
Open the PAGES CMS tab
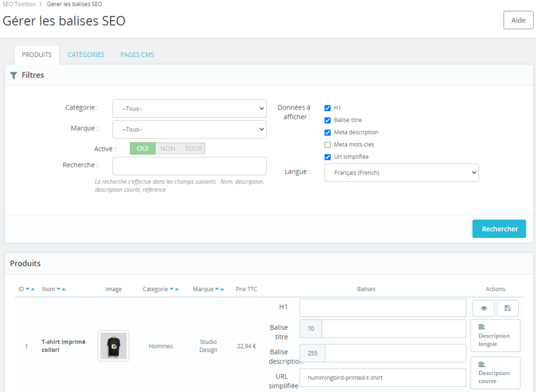click(x=137, y=55)
